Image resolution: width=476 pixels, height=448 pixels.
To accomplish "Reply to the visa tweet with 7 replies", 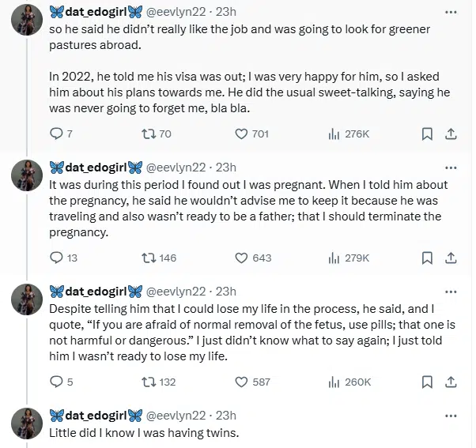I will pos(56,134).
